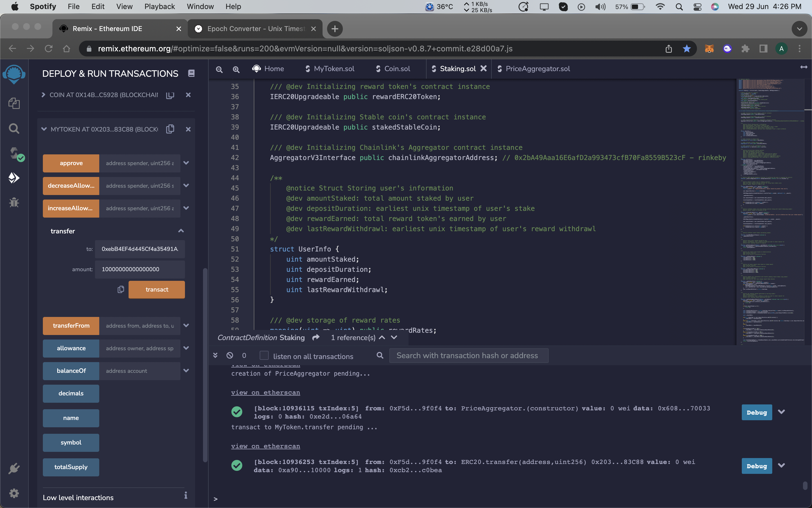The width and height of the screenshot is (812, 508).
Task: Click the transfer amount input field
Action: point(140,270)
